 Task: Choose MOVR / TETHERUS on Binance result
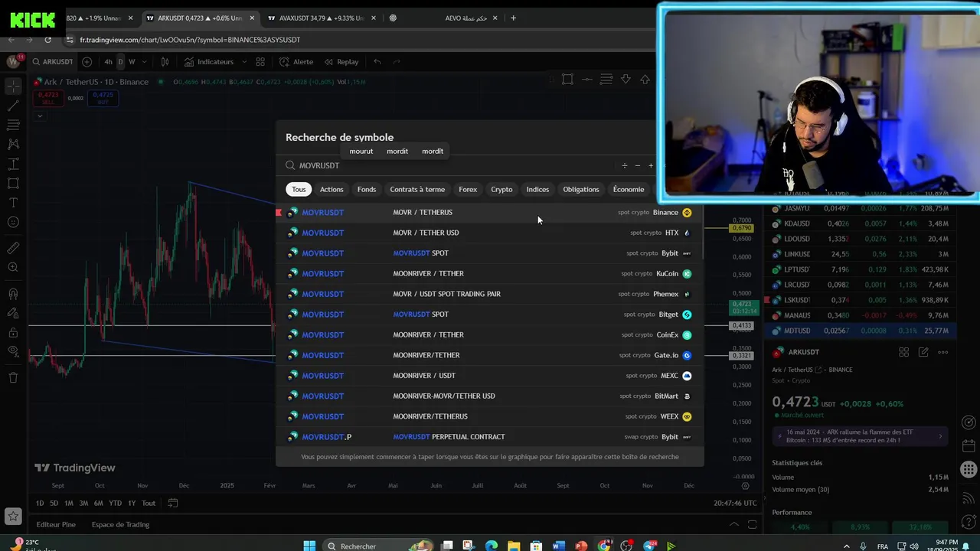pyautogui.click(x=489, y=212)
